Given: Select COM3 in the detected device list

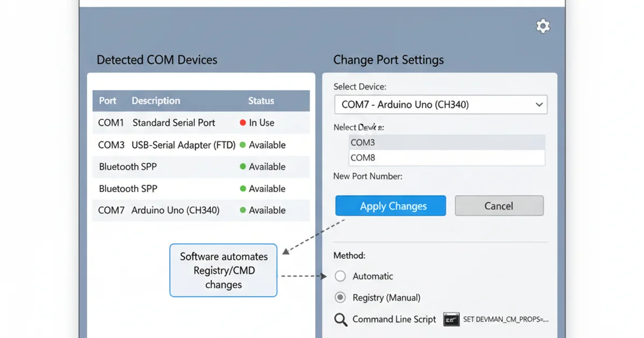Looking at the screenshot, I should click(x=445, y=142).
